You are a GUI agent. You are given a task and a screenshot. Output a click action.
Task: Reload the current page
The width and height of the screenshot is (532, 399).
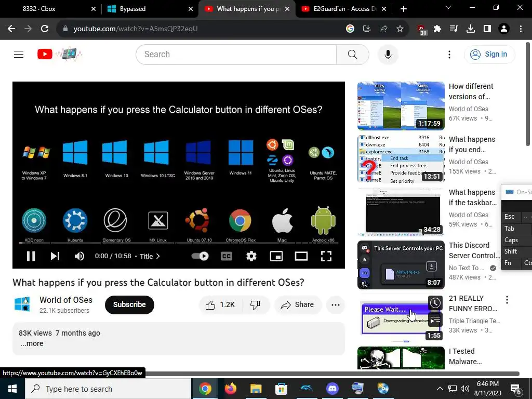click(45, 29)
